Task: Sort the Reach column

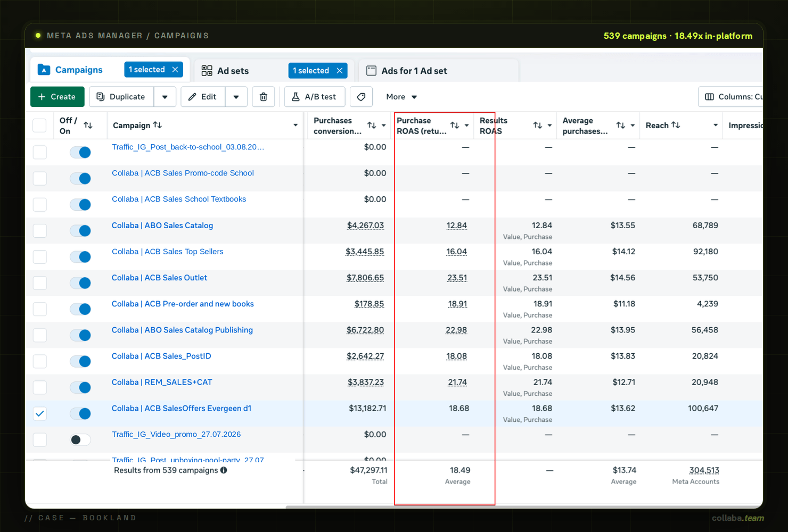Action: point(676,125)
